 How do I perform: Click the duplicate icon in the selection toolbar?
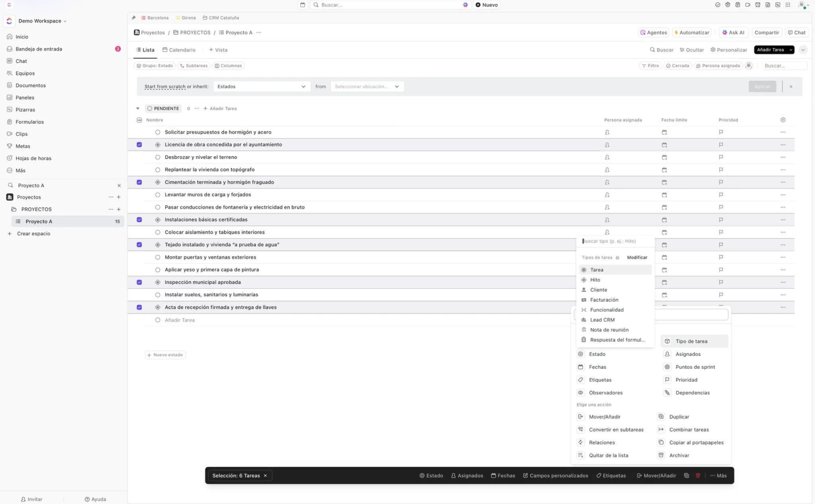(x=686, y=475)
